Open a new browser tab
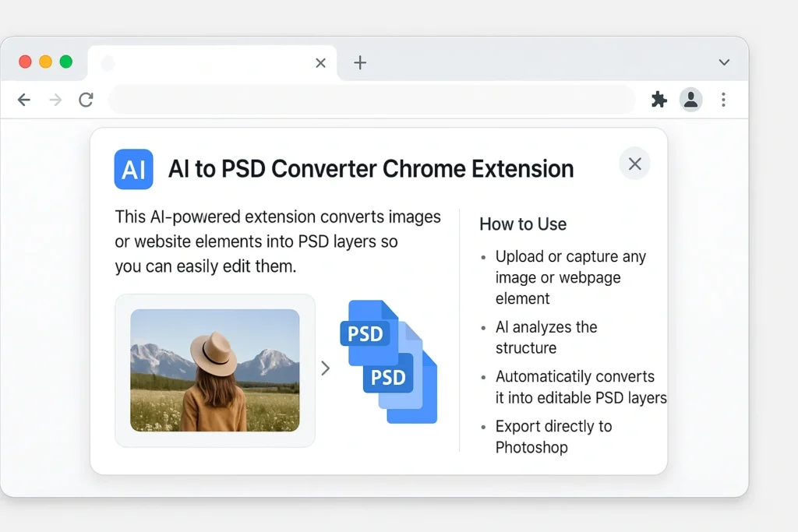This screenshot has height=532, width=798. (x=359, y=62)
